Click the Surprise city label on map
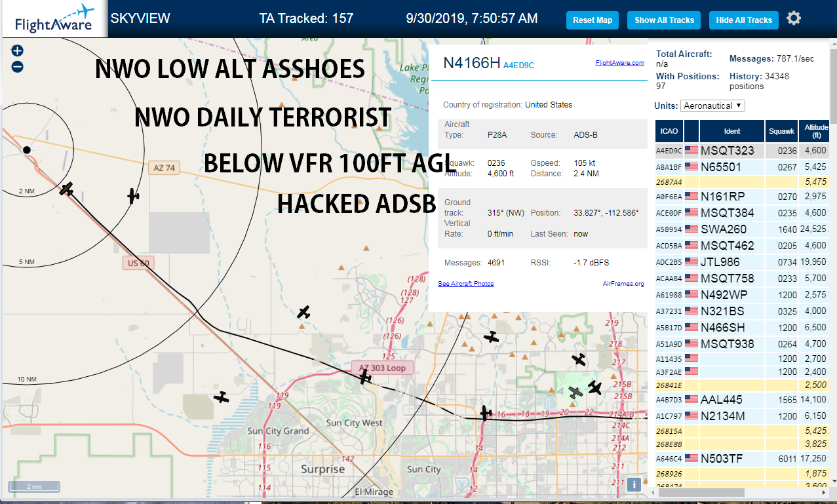This screenshot has height=504, width=837. [322, 469]
